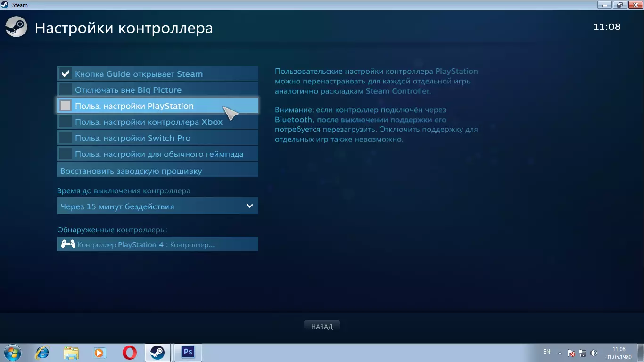644x362 pixels.
Task: Show hidden tray icons arrow
Action: click(560, 353)
